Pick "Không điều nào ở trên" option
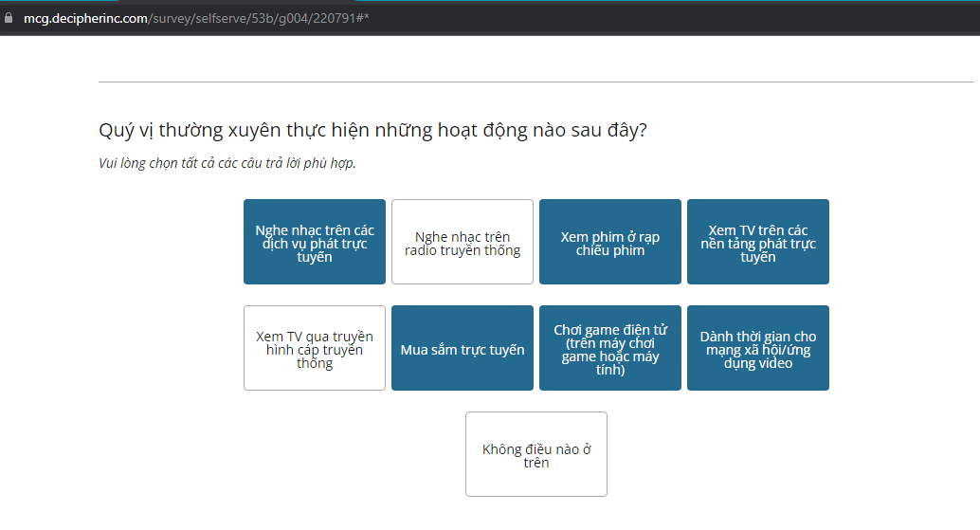980x530 pixels. pyautogui.click(x=536, y=454)
